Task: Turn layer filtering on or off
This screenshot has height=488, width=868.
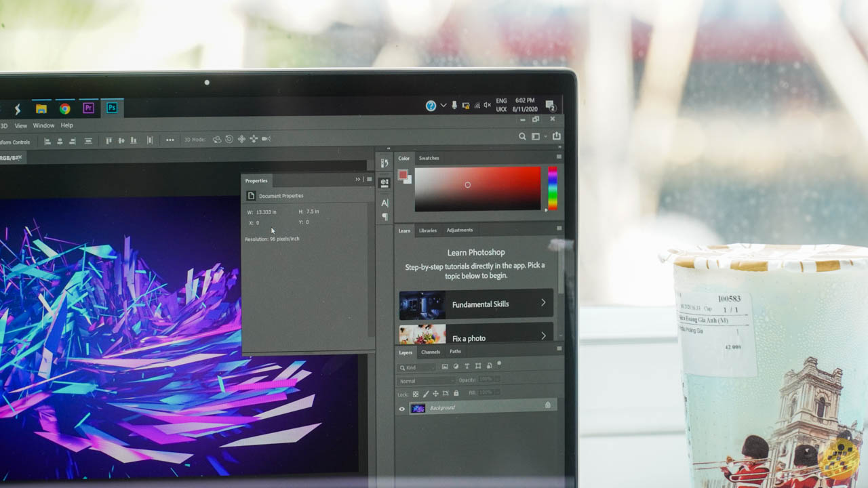Action: pyautogui.click(x=499, y=364)
